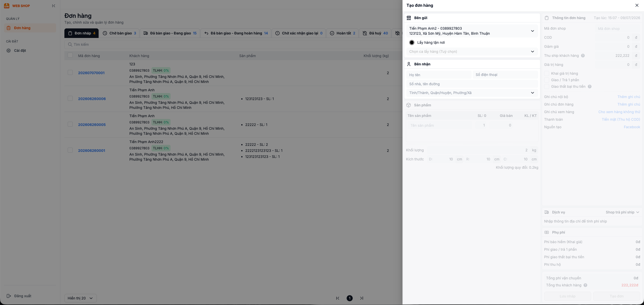
Task: Open the Chọn ca lấy hàng dropdown
Action: [x=472, y=52]
